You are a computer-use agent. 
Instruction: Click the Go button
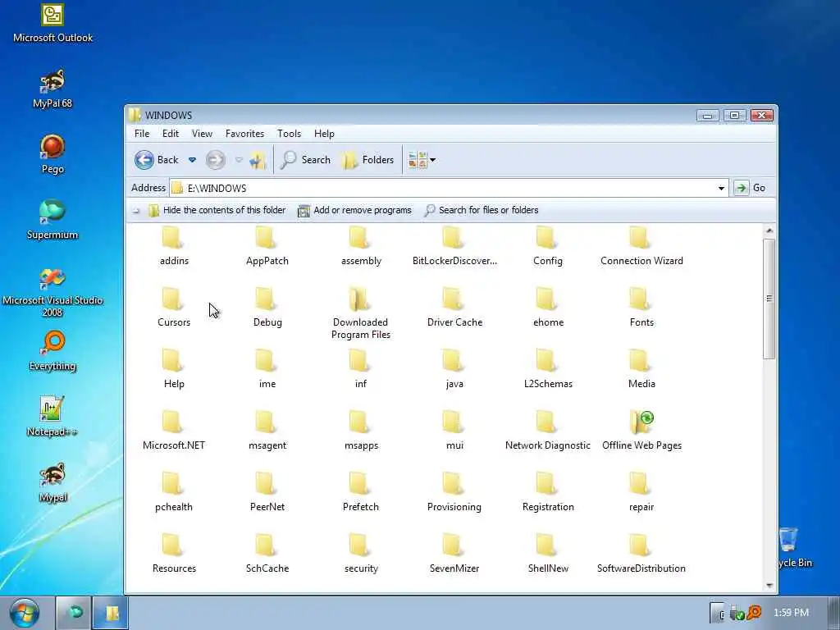[750, 188]
